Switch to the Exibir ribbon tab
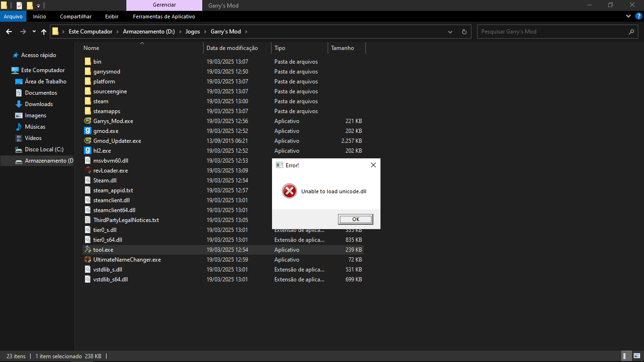 click(x=112, y=16)
